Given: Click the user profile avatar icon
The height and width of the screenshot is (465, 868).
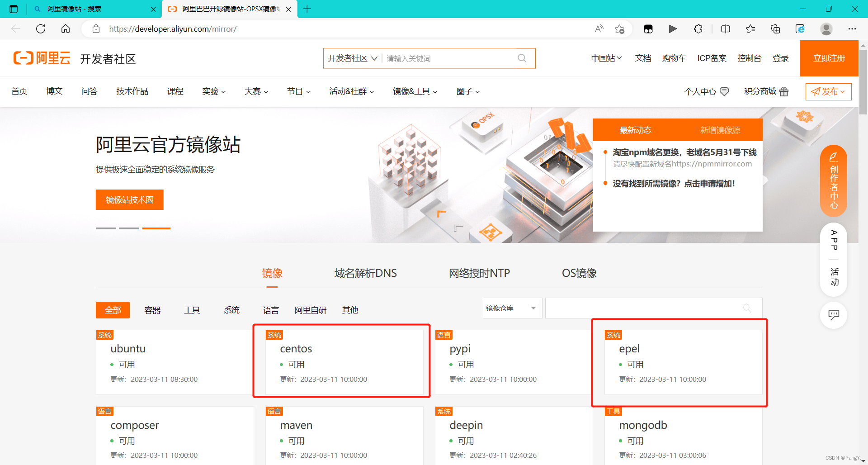Looking at the screenshot, I should pos(826,29).
